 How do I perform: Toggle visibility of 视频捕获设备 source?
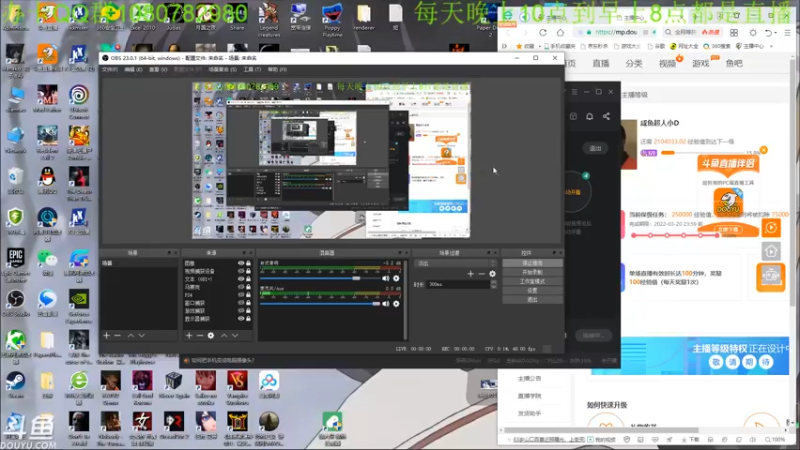tap(241, 271)
